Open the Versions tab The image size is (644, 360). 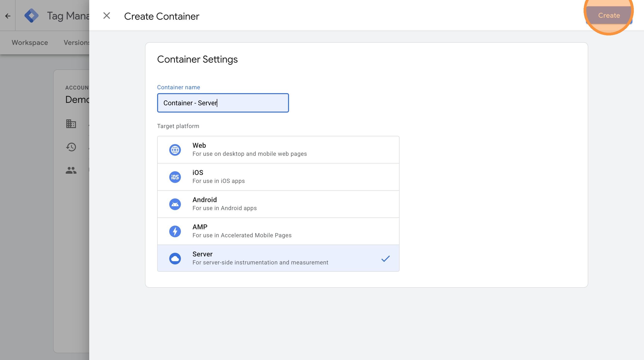click(x=77, y=42)
